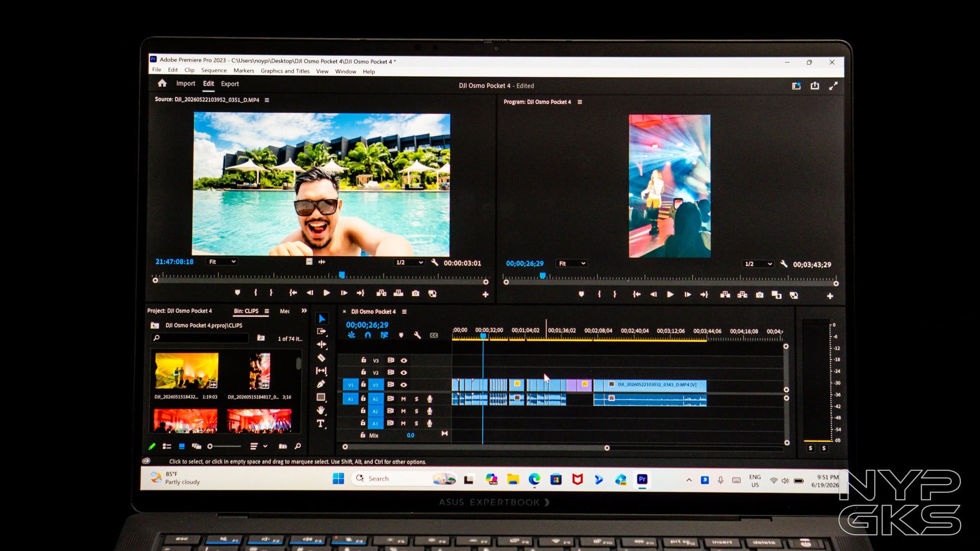Toggle track lock for V3
The image size is (980, 551).
point(363,360)
